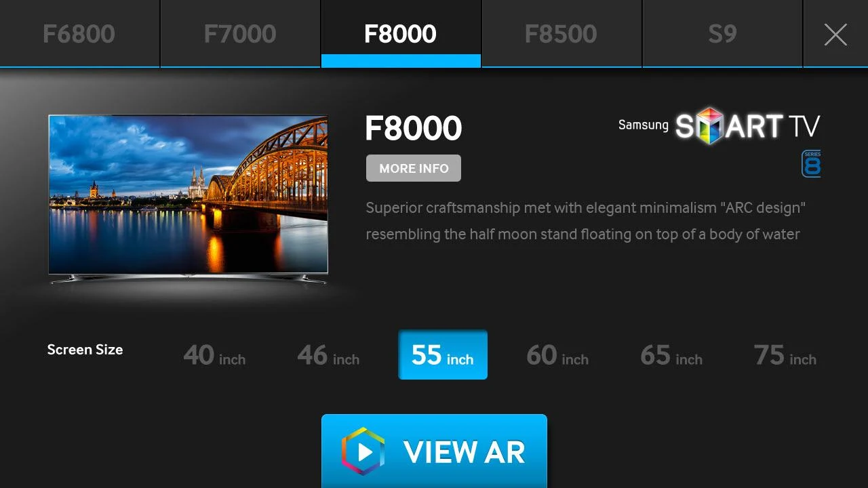Choose the 40 inch screen size
The height and width of the screenshot is (488, 868).
[x=214, y=355]
